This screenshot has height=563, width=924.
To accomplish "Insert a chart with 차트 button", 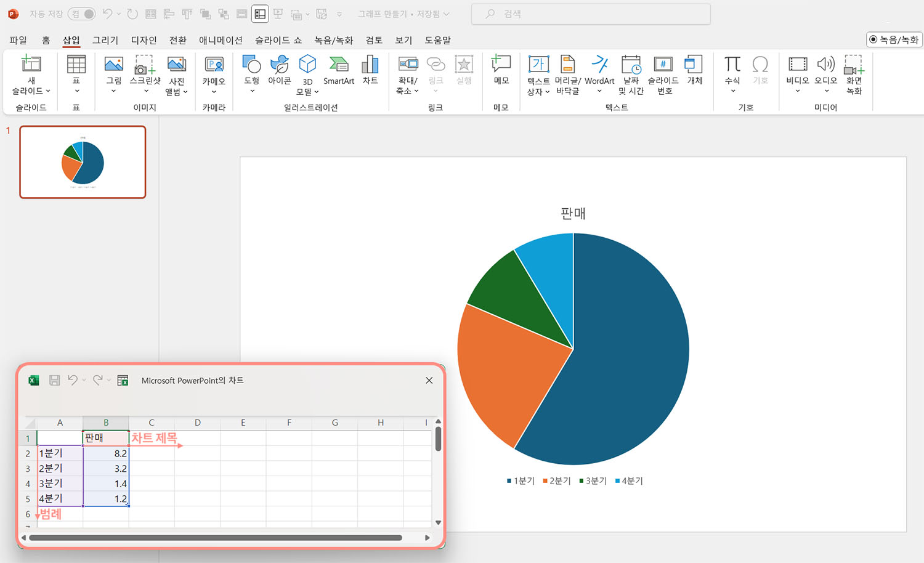I will pos(370,70).
